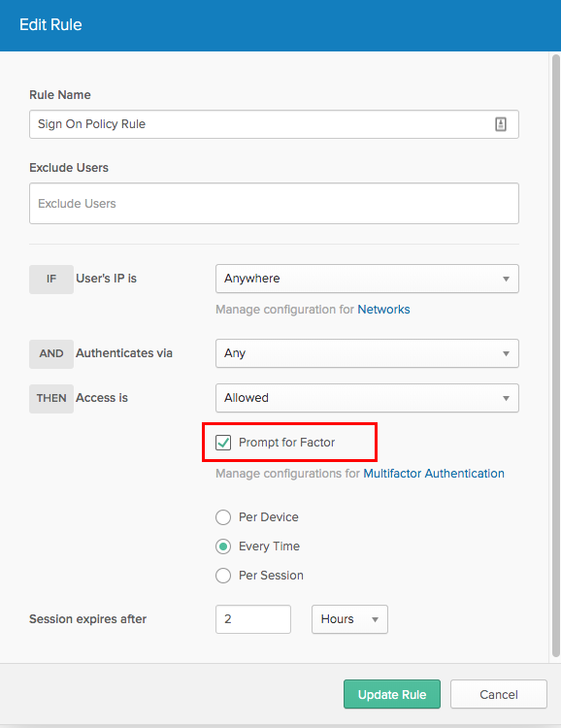The width and height of the screenshot is (561, 728).
Task: Follow the Multifactor Authentication link
Action: click(434, 473)
